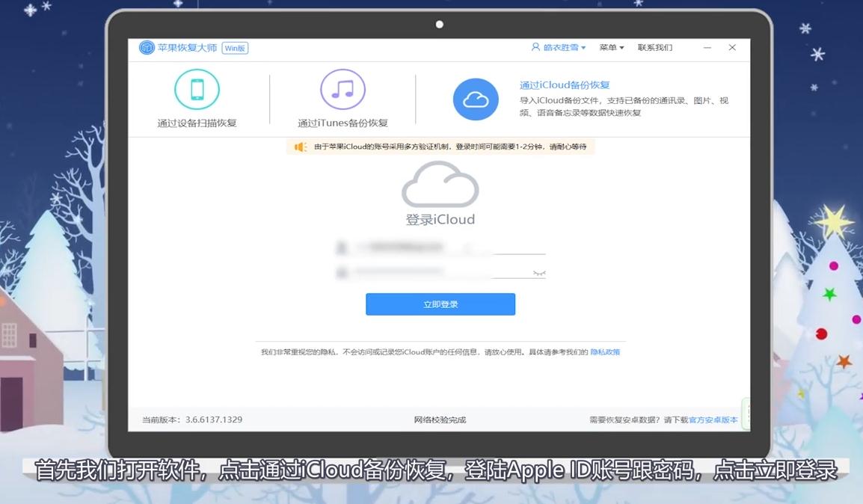Click the Apple ID account input field
This screenshot has height=504, width=863.
(440, 247)
